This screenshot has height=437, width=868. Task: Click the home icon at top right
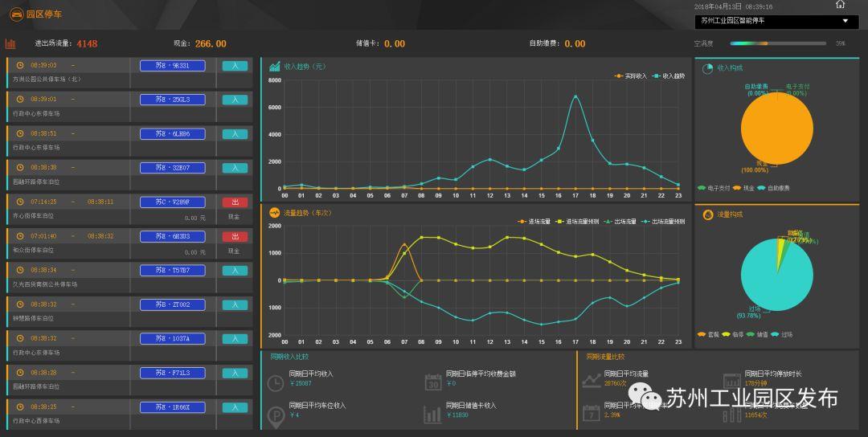tap(841, 5)
